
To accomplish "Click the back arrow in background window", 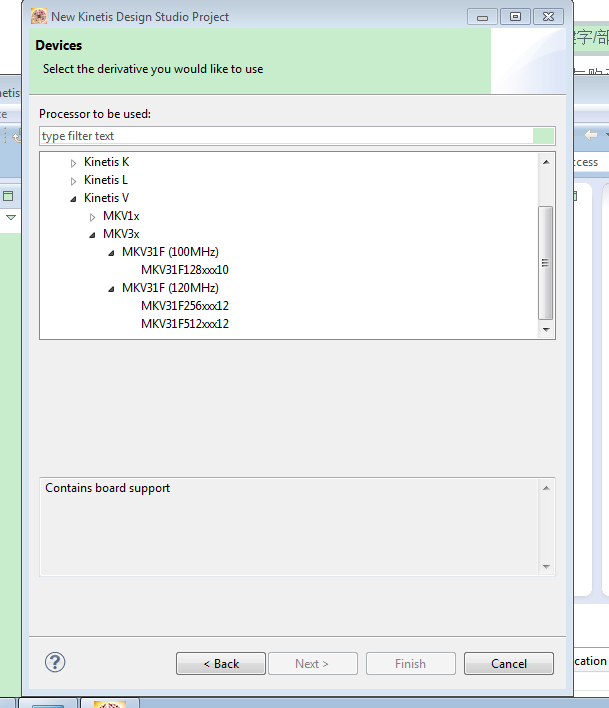I will coord(591,135).
